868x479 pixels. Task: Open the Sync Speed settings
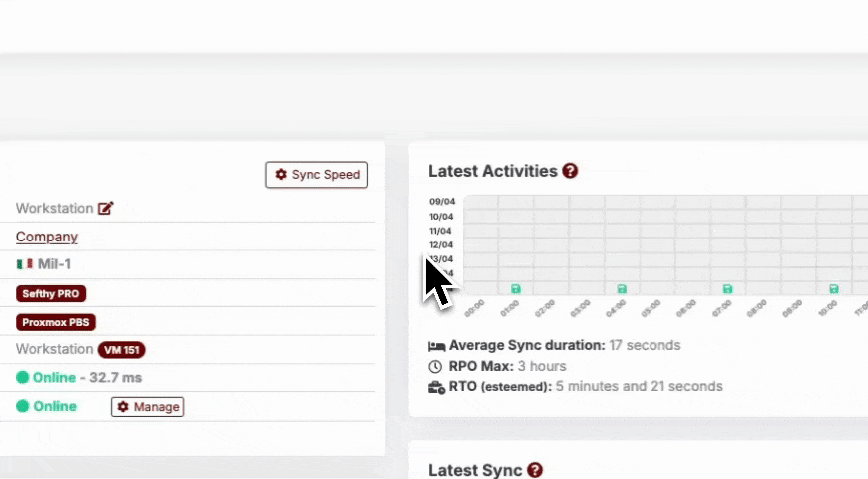tap(316, 174)
